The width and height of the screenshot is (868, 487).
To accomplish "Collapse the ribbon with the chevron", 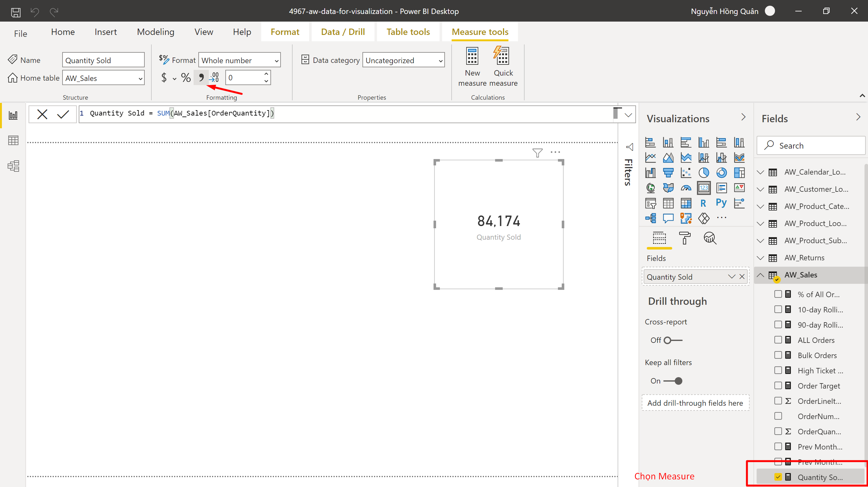I will [862, 96].
